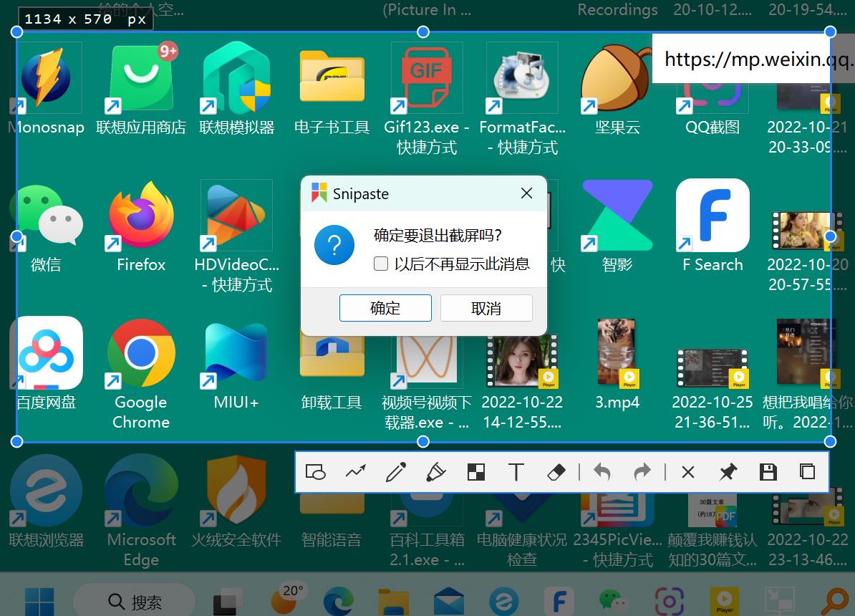Save the snip to file

tap(768, 472)
